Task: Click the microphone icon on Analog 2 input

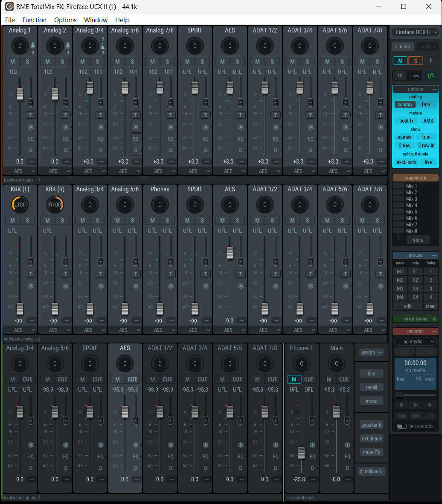Action: [x=68, y=46]
